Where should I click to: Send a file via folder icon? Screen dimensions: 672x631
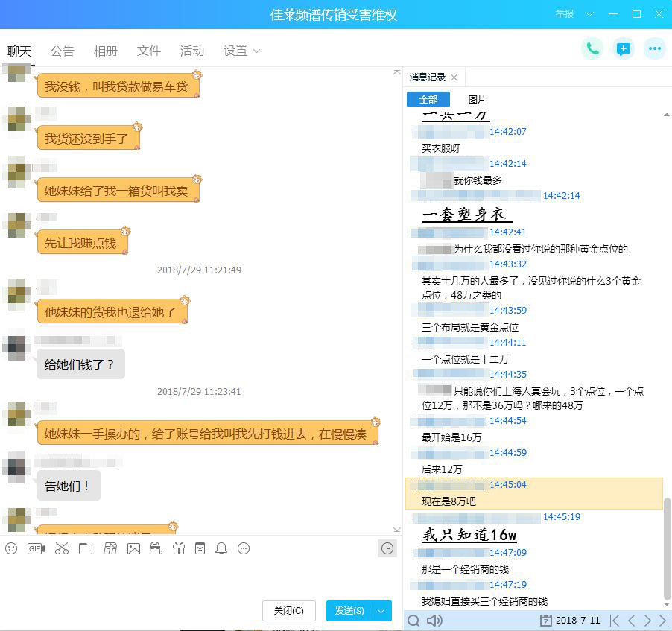(x=86, y=549)
